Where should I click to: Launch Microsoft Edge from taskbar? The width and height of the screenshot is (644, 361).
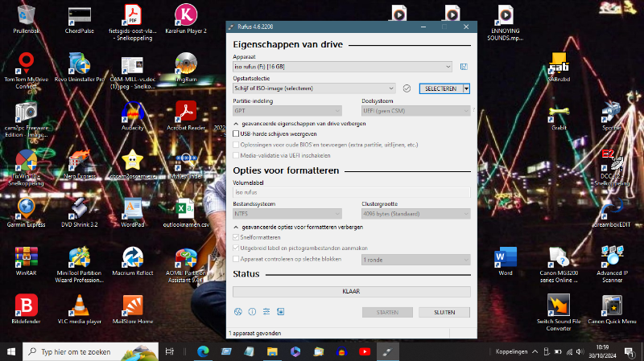point(201,351)
